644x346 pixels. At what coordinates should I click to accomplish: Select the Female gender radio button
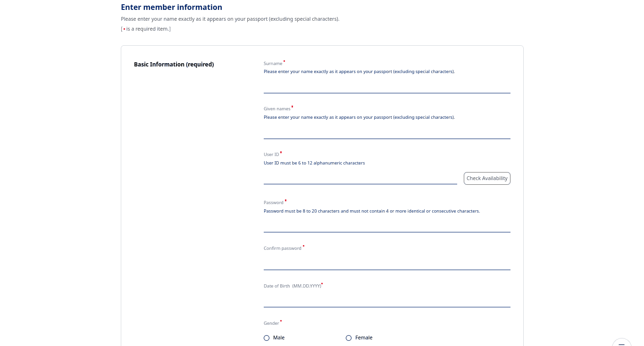349,338
